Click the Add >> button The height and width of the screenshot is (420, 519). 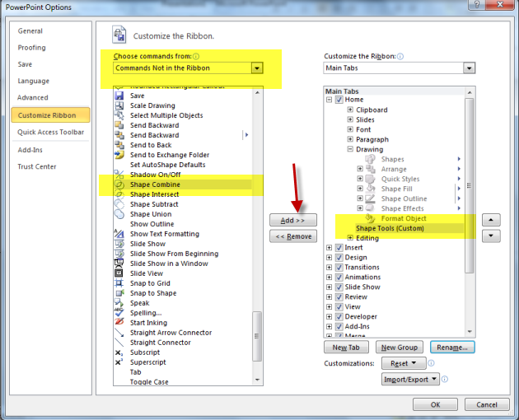pos(293,221)
